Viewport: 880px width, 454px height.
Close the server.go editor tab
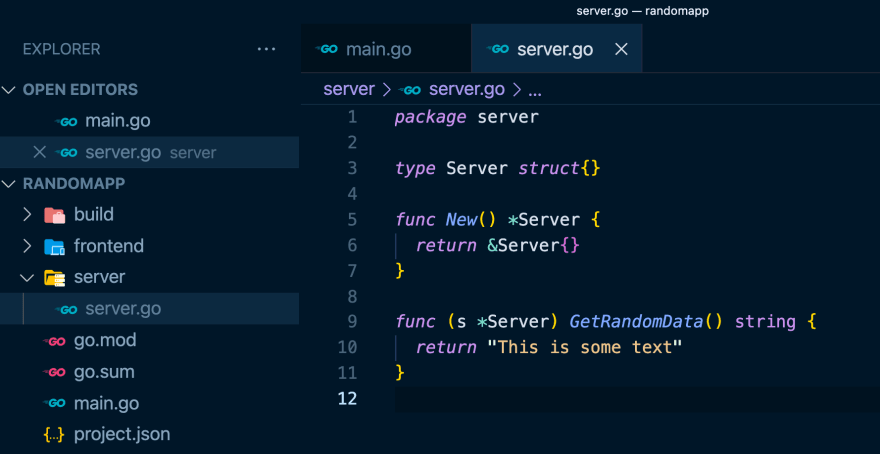click(x=621, y=49)
